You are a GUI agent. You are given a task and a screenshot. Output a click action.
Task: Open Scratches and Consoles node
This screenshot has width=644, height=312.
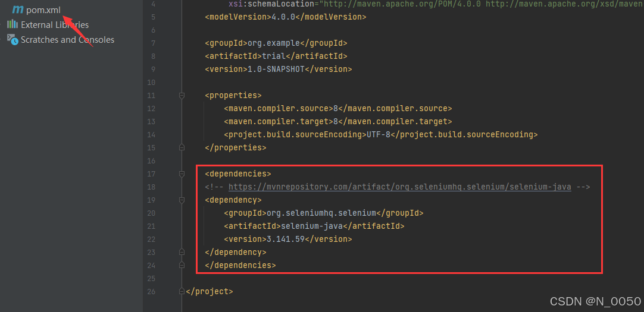click(67, 40)
